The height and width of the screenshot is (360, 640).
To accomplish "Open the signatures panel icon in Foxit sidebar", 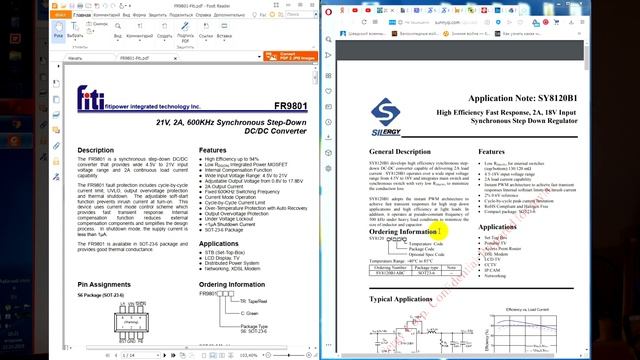I will click(56, 177).
